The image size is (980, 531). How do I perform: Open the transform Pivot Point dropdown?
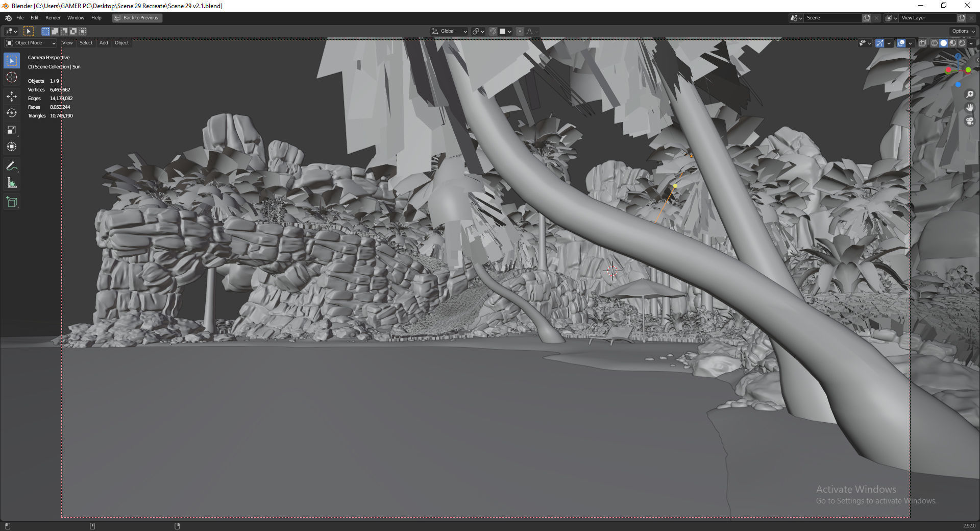(478, 31)
